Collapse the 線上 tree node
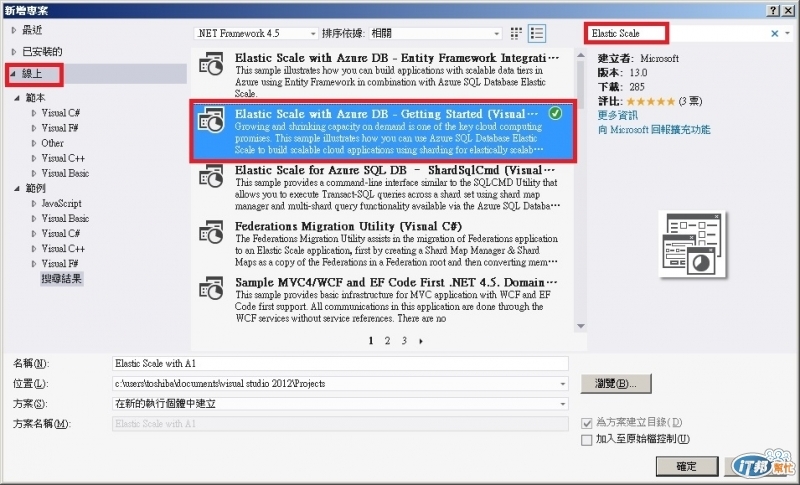This screenshot has height=485, width=800. (x=14, y=74)
